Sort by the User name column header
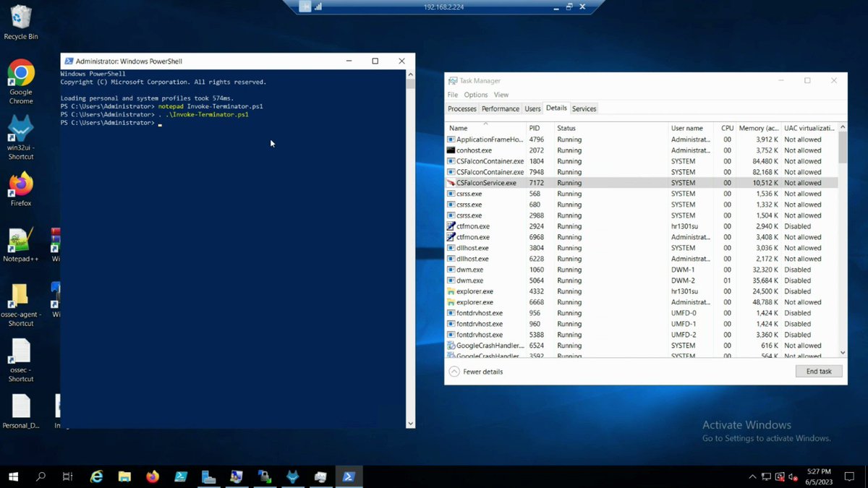The height and width of the screenshot is (488, 868). pyautogui.click(x=693, y=127)
